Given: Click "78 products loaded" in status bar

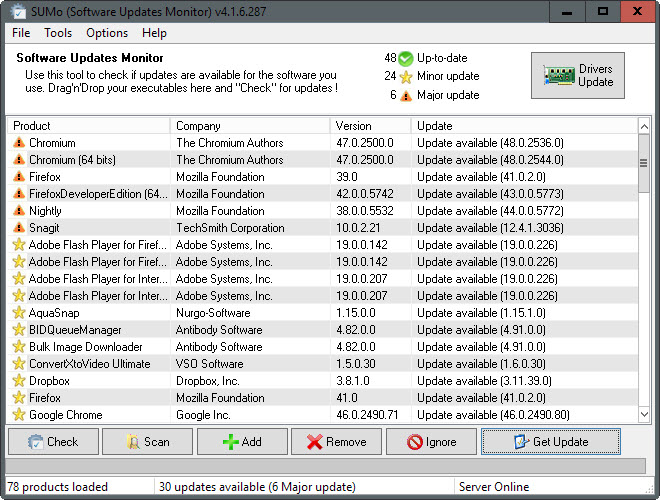Looking at the screenshot, I should 58,487.
